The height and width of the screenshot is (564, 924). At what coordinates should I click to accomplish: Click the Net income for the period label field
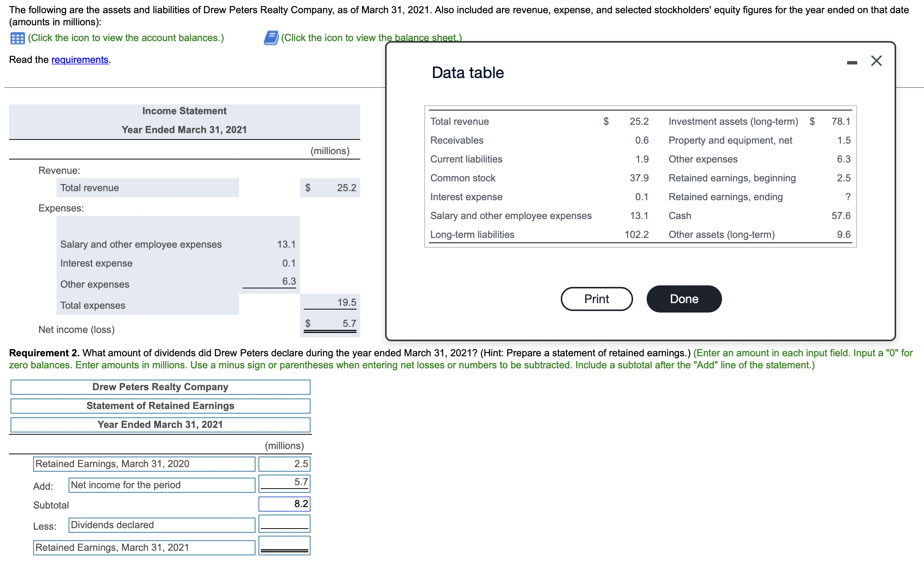pos(162,485)
